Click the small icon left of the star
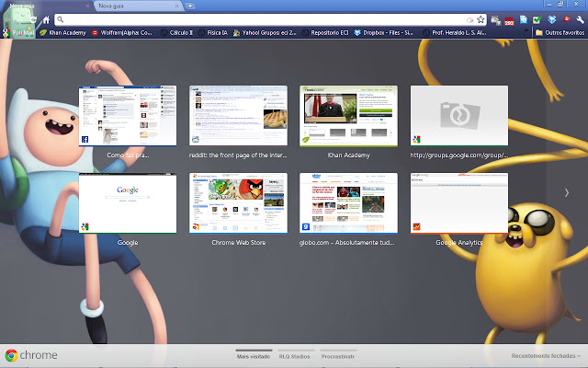The height and width of the screenshot is (368, 588). (x=469, y=20)
